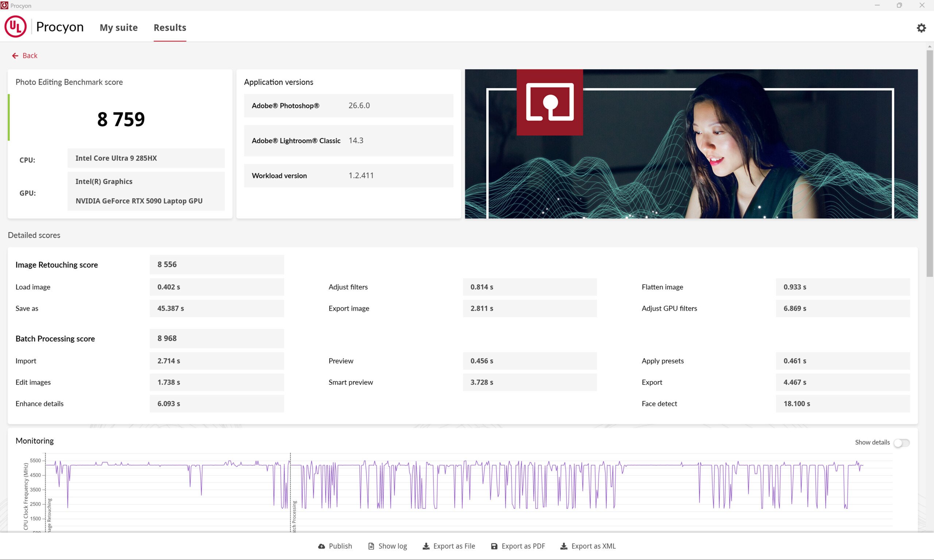Click the Show log document icon
The image size is (934, 560).
[371, 546]
